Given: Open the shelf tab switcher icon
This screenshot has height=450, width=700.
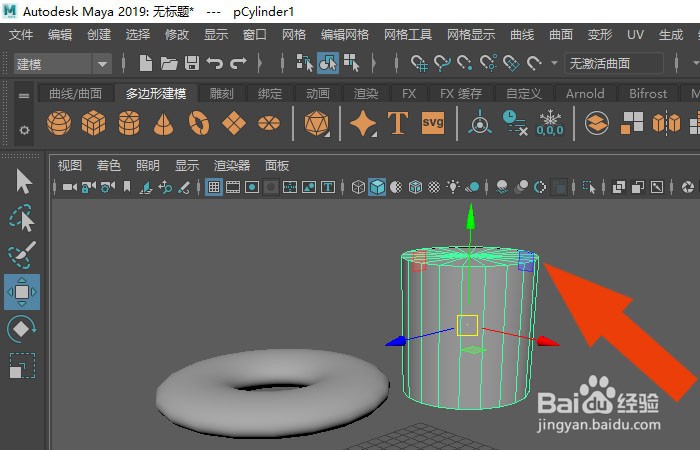Looking at the screenshot, I should (x=24, y=96).
